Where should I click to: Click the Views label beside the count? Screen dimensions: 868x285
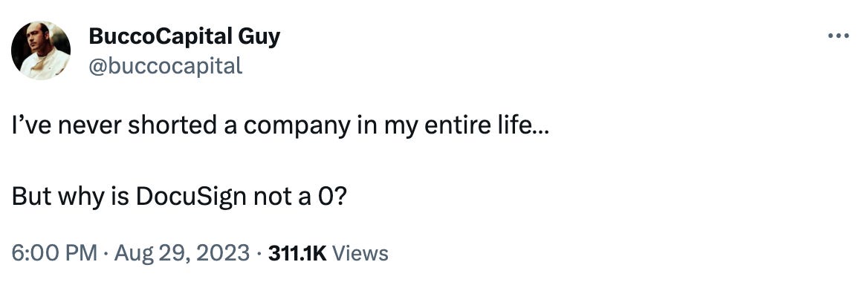tap(361, 254)
